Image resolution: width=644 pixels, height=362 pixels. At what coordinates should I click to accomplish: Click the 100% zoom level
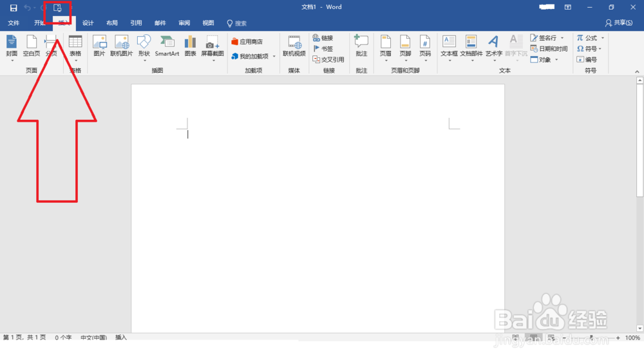click(x=632, y=338)
